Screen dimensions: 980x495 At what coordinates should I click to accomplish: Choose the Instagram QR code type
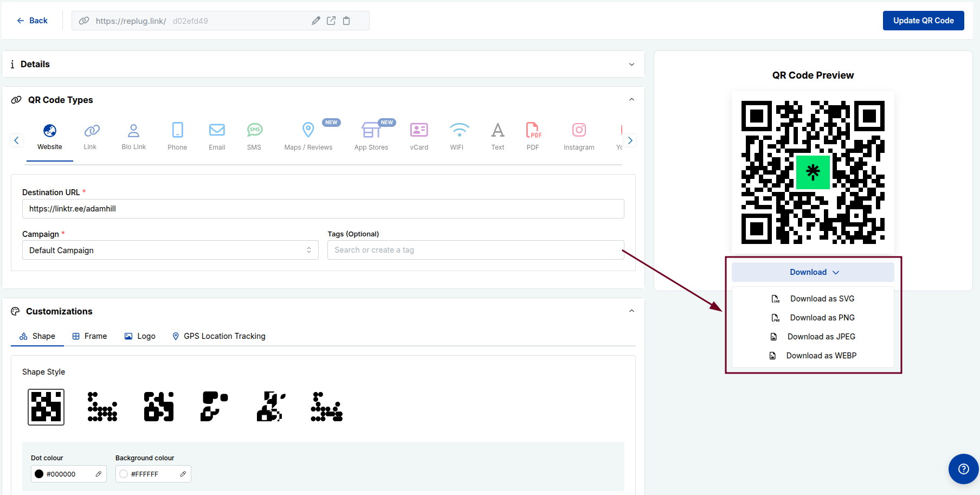click(578, 136)
